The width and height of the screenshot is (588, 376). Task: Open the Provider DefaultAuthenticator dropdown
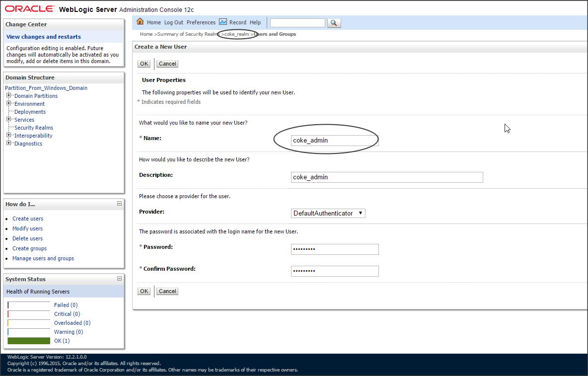tap(328, 213)
